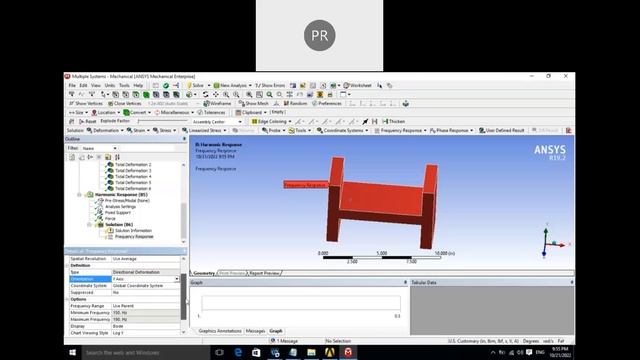Open the Tools menu

coord(124,85)
